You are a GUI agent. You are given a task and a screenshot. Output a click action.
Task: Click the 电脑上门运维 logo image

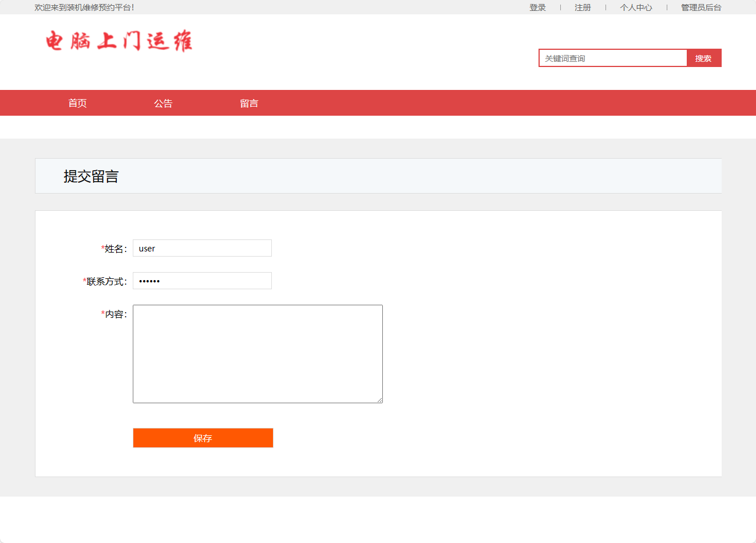click(x=118, y=41)
